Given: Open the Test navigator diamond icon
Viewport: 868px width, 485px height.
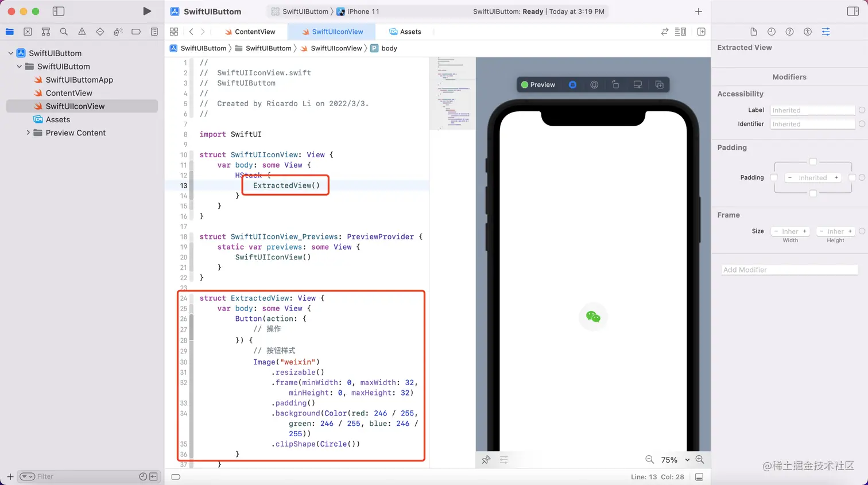Looking at the screenshot, I should pos(100,32).
